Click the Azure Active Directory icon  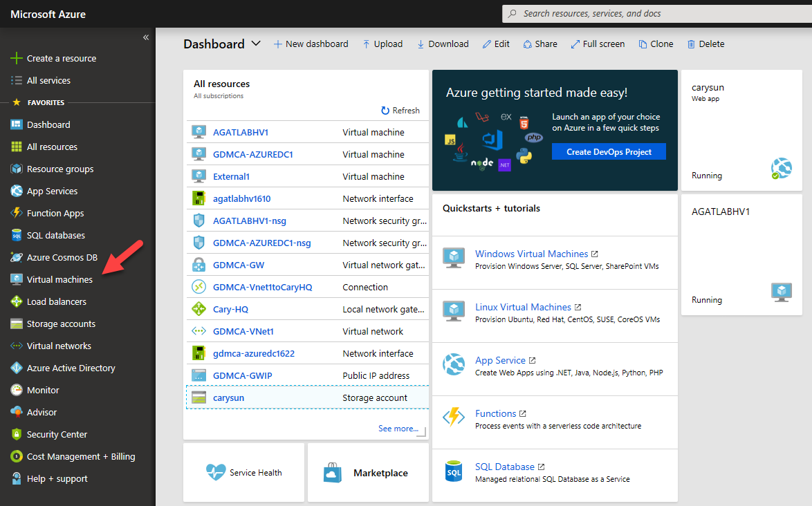coord(17,368)
